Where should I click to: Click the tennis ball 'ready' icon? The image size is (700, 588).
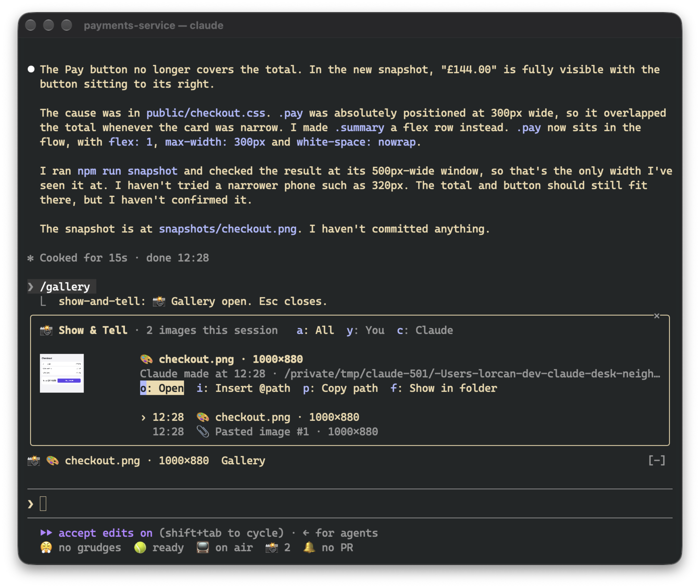140,548
